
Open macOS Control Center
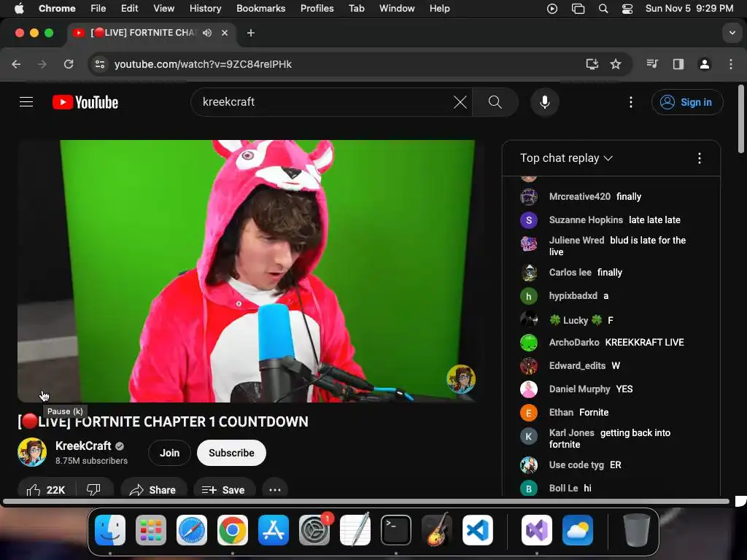pyautogui.click(x=627, y=8)
